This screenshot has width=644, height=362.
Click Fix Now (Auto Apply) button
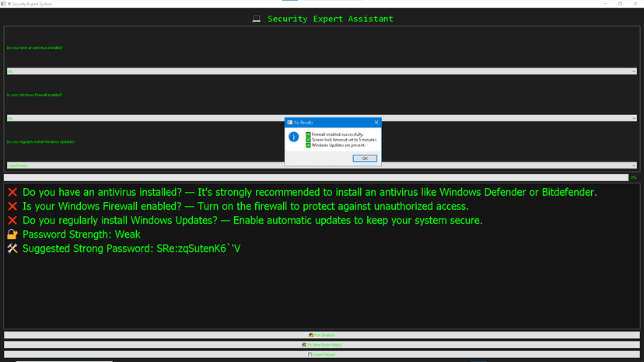tap(321, 345)
